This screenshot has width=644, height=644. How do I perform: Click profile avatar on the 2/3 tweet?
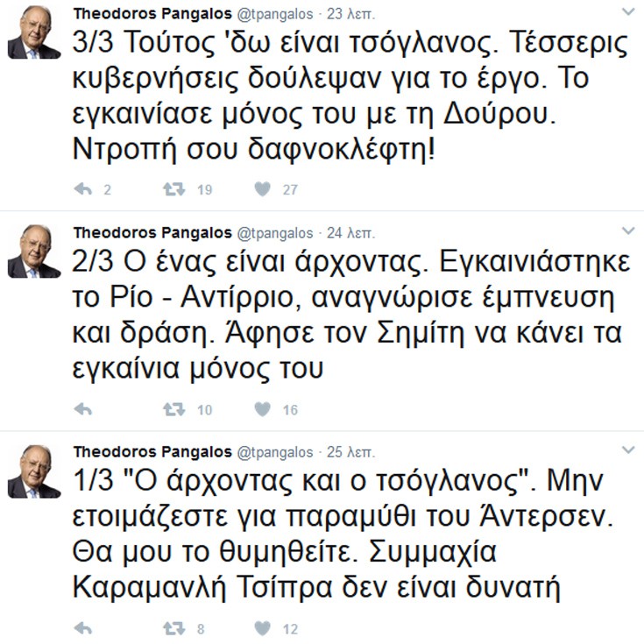34,251
